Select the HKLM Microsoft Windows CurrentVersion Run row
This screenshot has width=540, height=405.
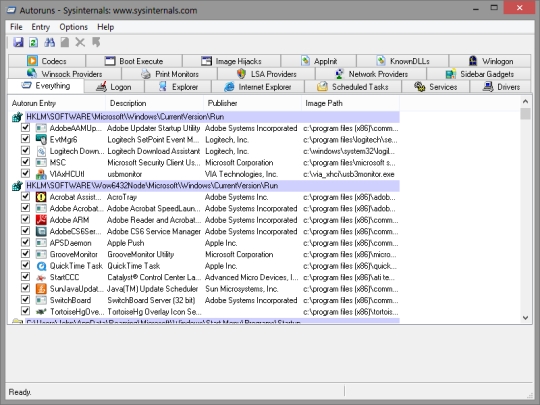(x=212, y=117)
